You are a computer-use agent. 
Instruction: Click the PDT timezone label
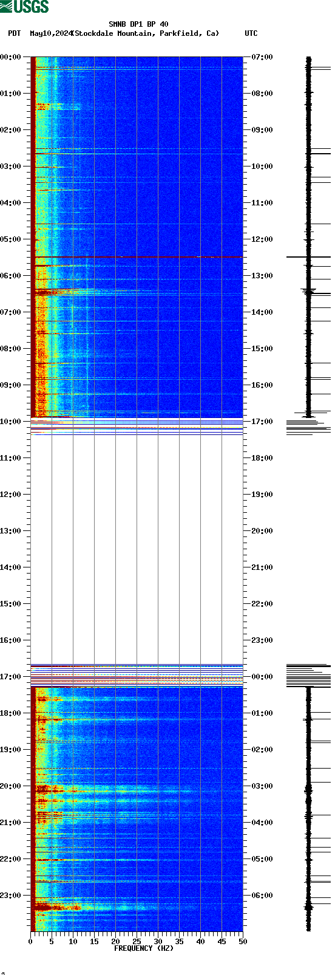pyautogui.click(x=14, y=33)
